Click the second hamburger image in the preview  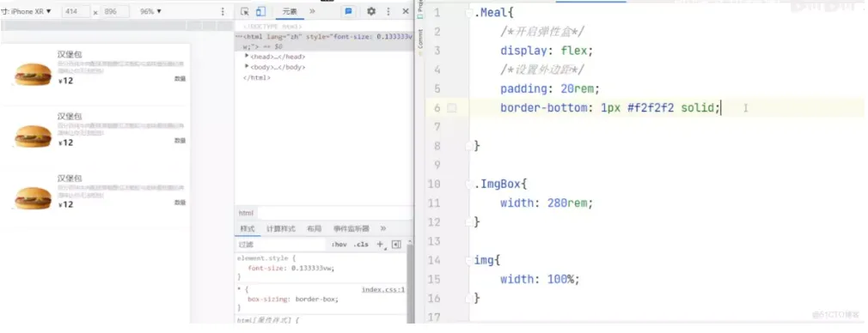click(x=33, y=136)
